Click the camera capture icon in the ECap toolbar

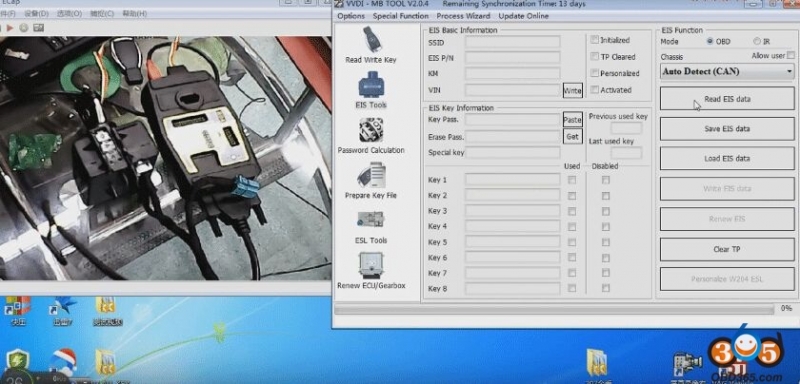(38, 28)
